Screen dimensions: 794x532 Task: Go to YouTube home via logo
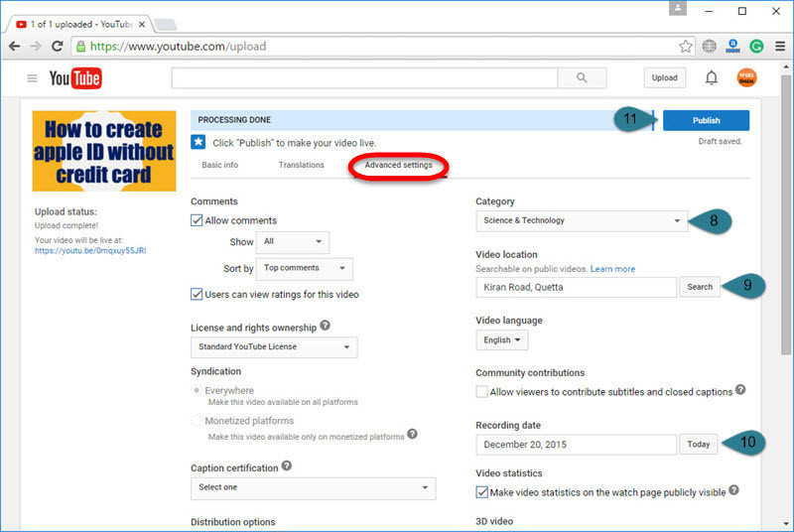(75, 78)
